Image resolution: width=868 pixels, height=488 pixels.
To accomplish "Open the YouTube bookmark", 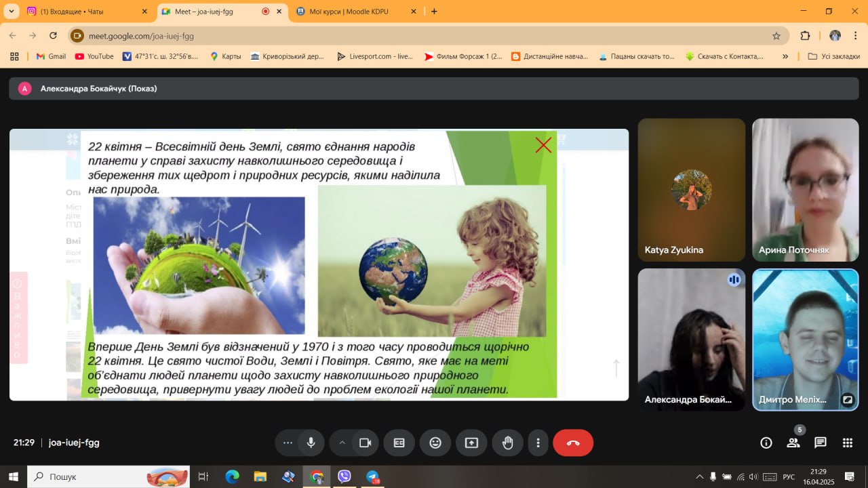I will tap(94, 56).
